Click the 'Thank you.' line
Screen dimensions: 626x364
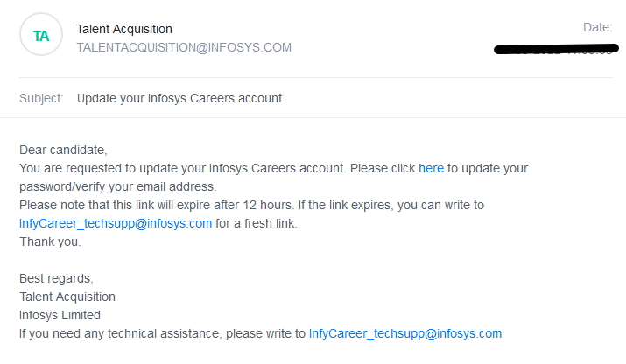tap(50, 241)
